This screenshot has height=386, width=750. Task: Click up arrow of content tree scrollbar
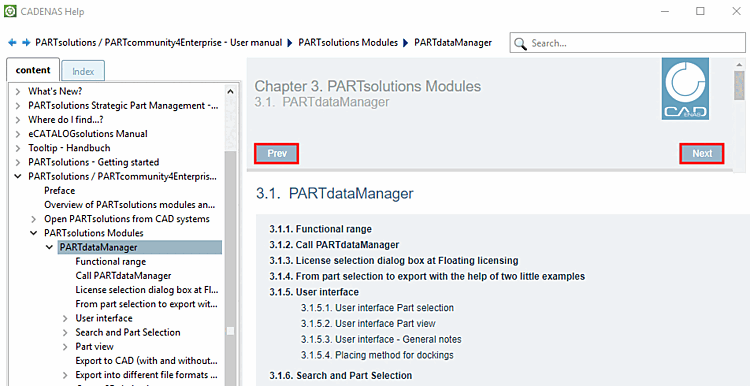(x=231, y=91)
